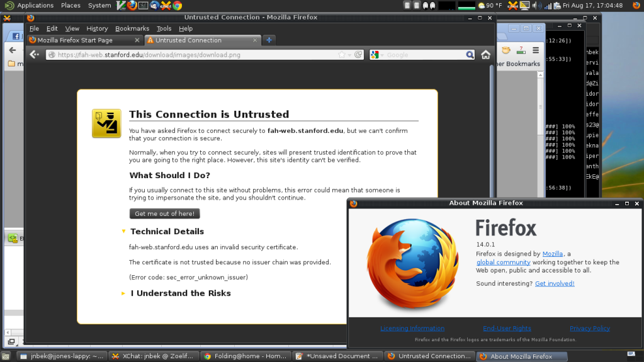Click the site identity globe in URL bar

pos(52,55)
